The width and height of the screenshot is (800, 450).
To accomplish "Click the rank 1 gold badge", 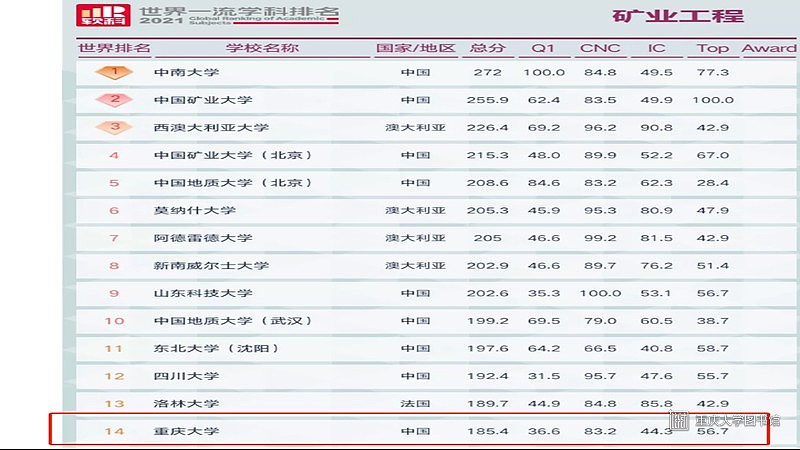I will click(115, 72).
